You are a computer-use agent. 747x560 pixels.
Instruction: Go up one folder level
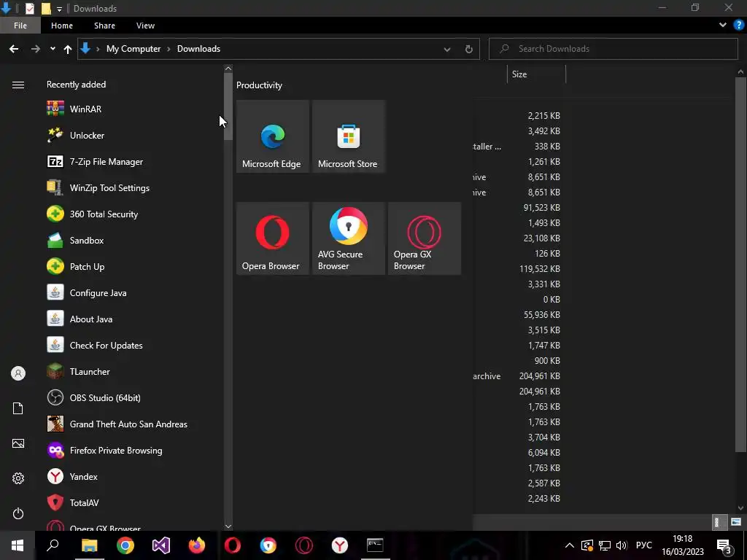click(68, 49)
